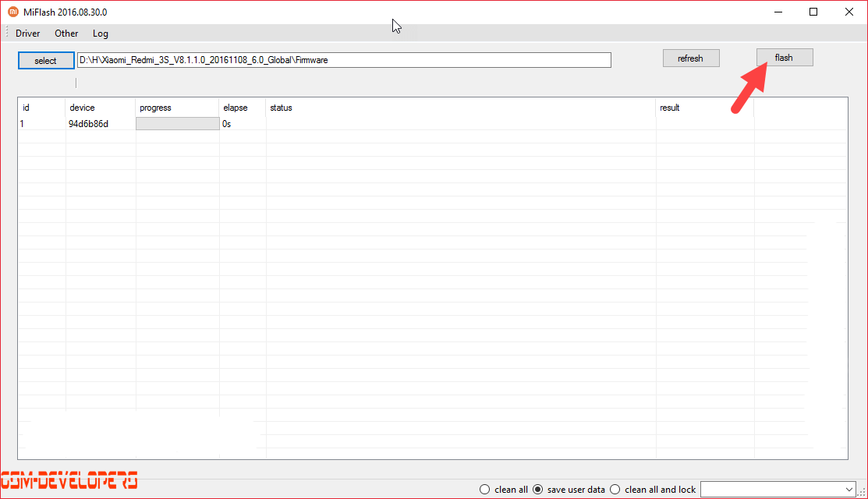
Task: Click the firmware path input field
Action: point(344,60)
